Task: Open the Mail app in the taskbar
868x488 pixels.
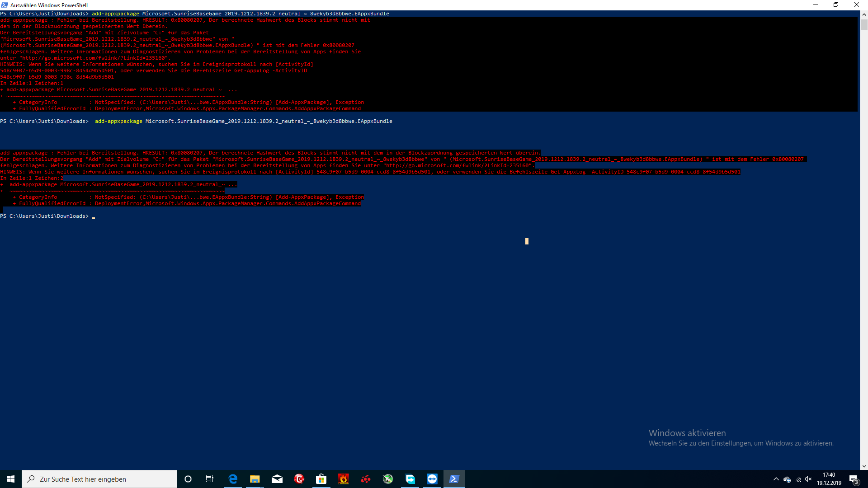Action: pos(277,479)
